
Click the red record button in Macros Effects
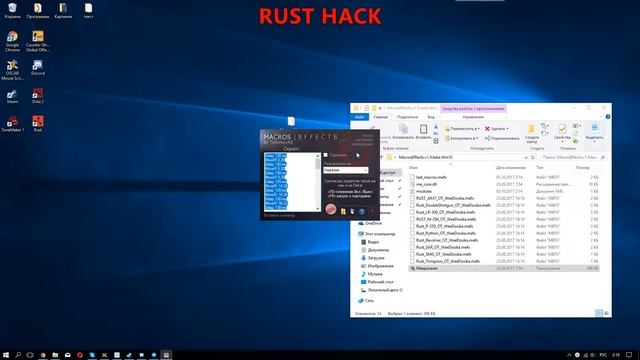tap(331, 209)
